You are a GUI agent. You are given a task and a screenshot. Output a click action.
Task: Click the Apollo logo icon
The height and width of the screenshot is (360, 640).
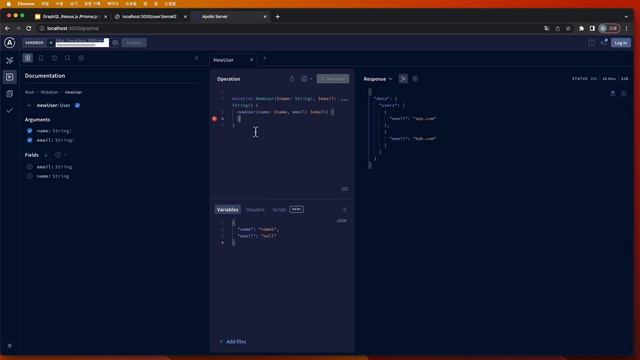tap(9, 42)
